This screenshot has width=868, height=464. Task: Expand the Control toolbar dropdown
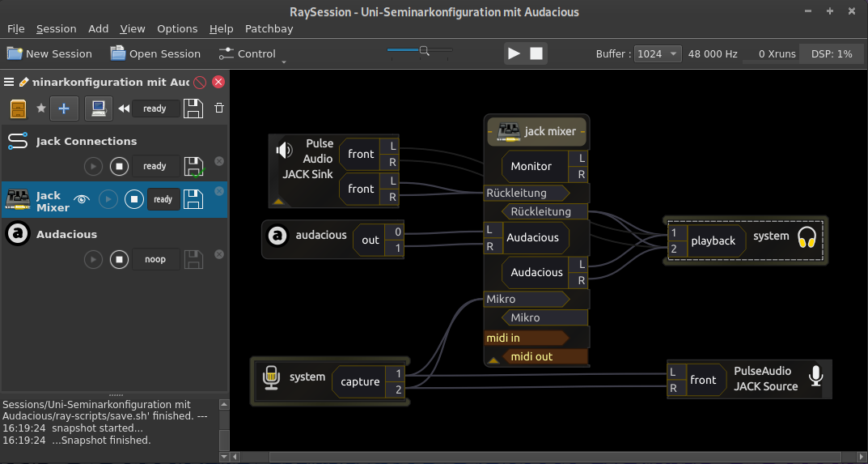coord(284,60)
